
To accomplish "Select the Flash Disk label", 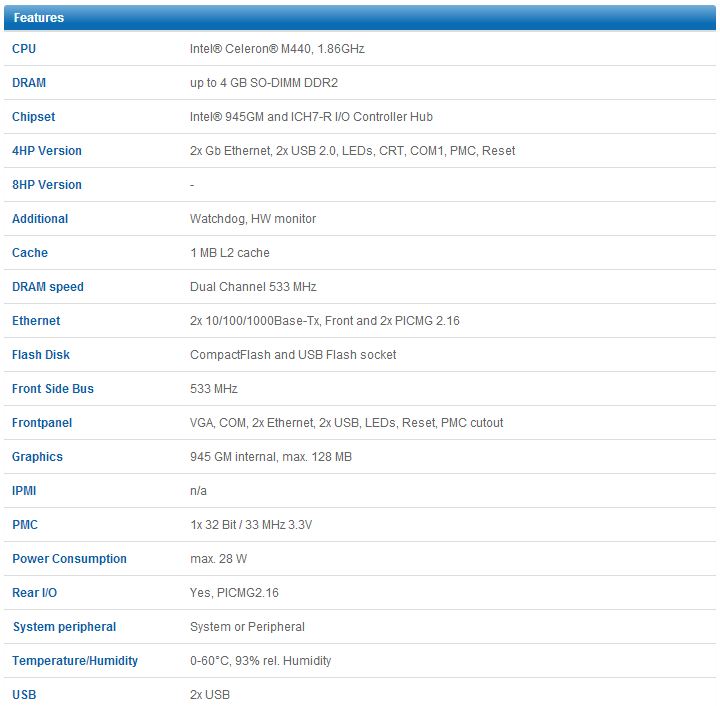I will coord(41,354).
